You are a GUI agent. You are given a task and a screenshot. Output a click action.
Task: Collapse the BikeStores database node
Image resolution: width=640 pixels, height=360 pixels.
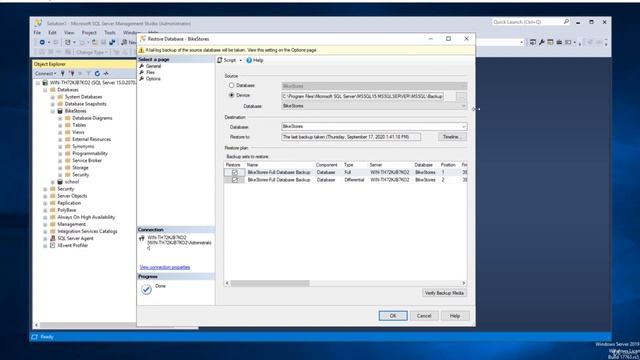pos(53,111)
